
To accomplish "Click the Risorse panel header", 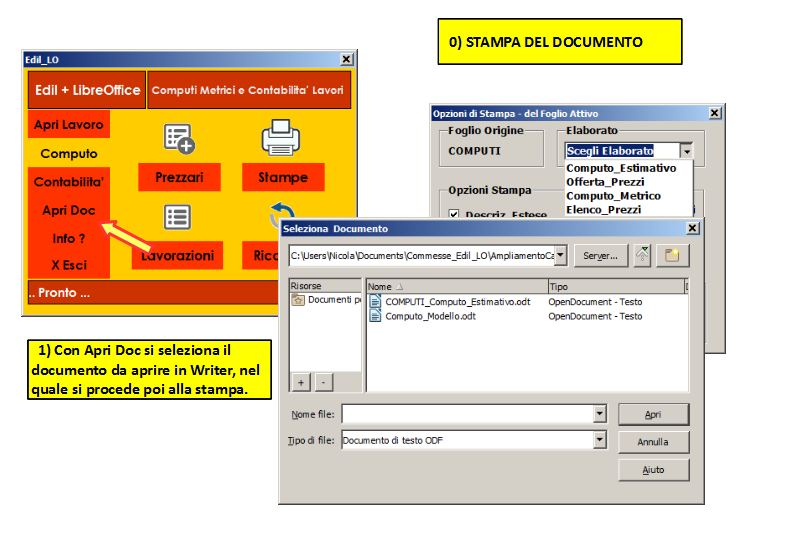I will click(325, 286).
